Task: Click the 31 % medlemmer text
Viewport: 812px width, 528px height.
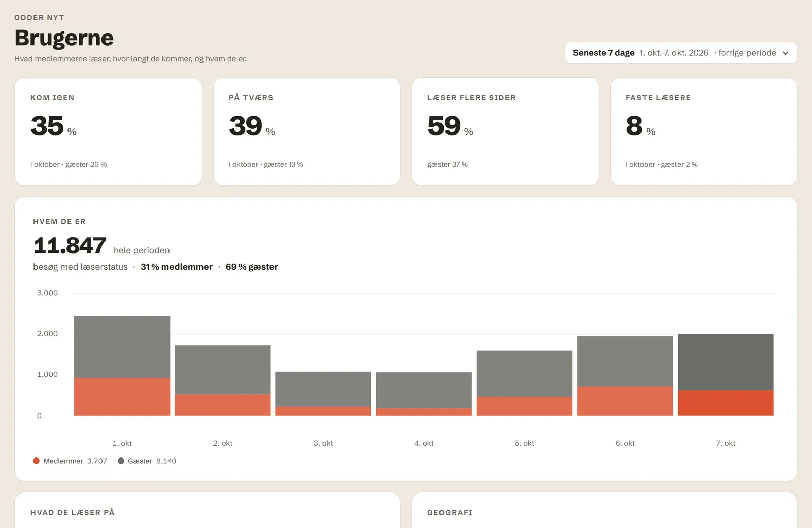Action: click(x=177, y=267)
